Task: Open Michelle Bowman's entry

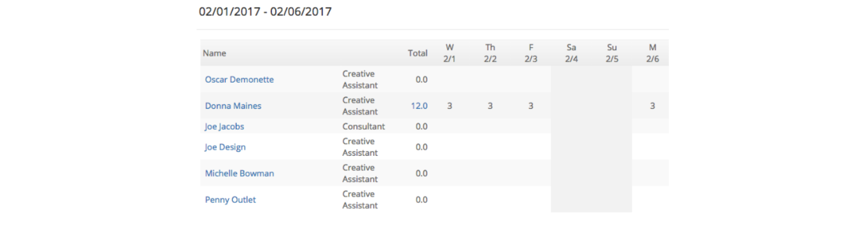Action: pyautogui.click(x=240, y=173)
